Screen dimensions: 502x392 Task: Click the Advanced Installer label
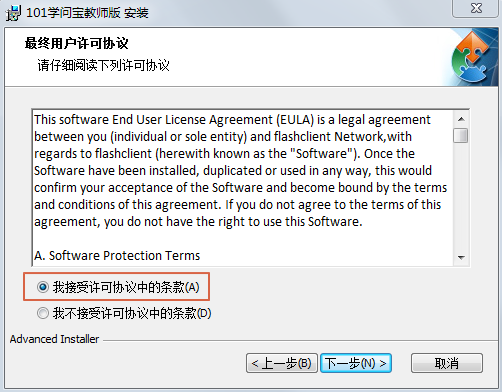click(x=54, y=339)
